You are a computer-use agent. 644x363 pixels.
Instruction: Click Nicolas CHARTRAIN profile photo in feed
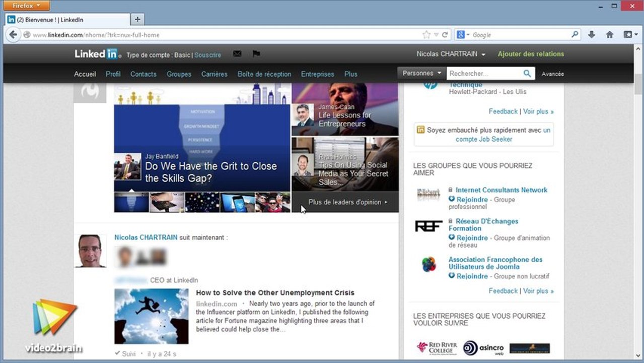point(91,251)
